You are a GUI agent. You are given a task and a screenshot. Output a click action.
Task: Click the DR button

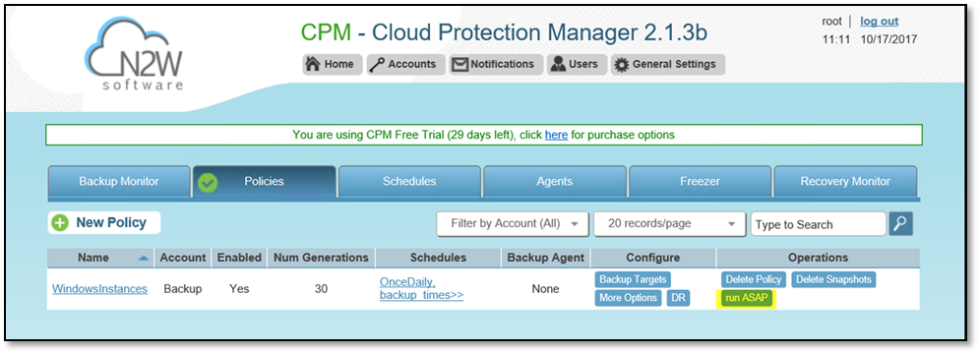pyautogui.click(x=678, y=298)
